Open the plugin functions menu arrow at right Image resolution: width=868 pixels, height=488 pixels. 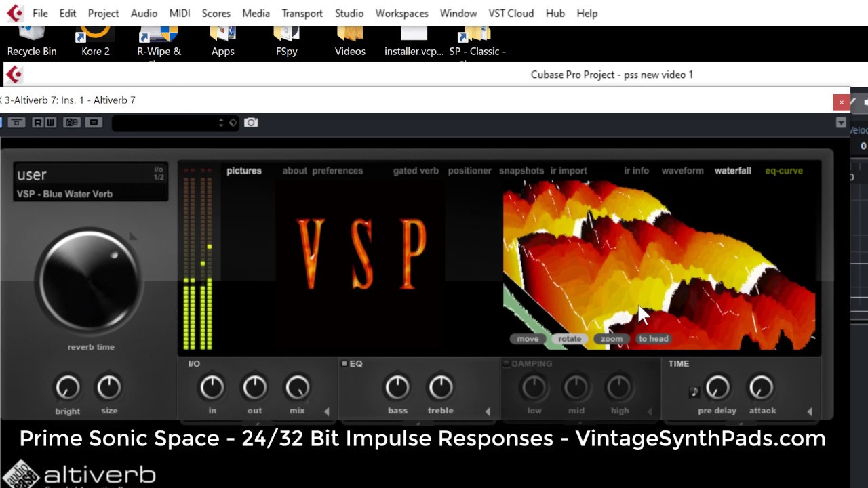tap(841, 123)
